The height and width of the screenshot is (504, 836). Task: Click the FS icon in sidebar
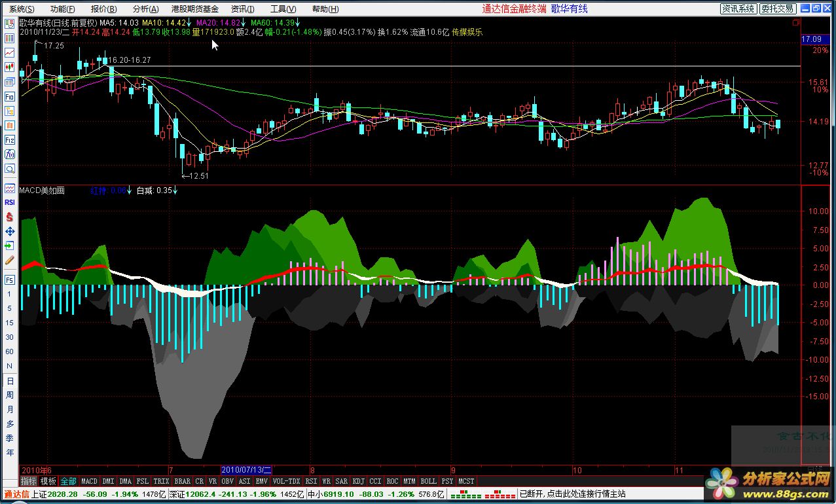(10, 280)
